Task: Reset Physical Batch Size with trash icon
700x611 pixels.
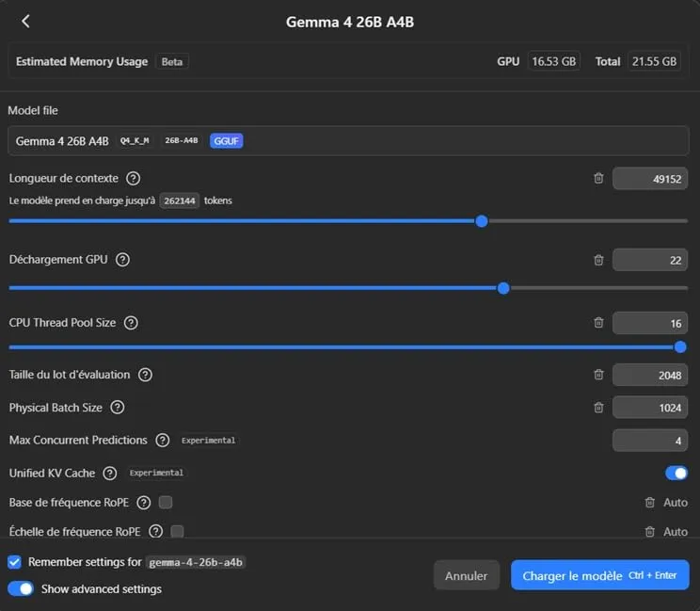Action: pyautogui.click(x=598, y=408)
